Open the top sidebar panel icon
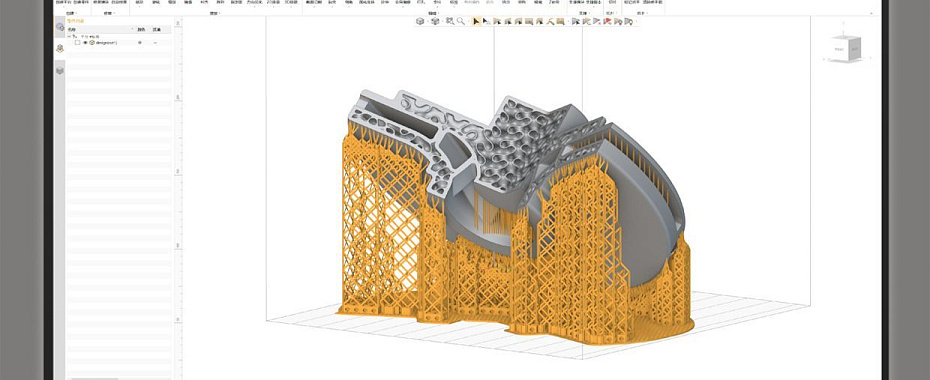Viewport: 930px width, 380px height. tap(60, 27)
